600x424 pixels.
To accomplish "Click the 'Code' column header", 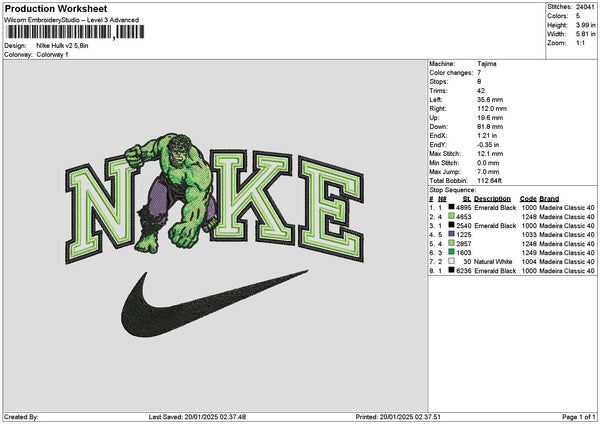I will pos(528,199).
